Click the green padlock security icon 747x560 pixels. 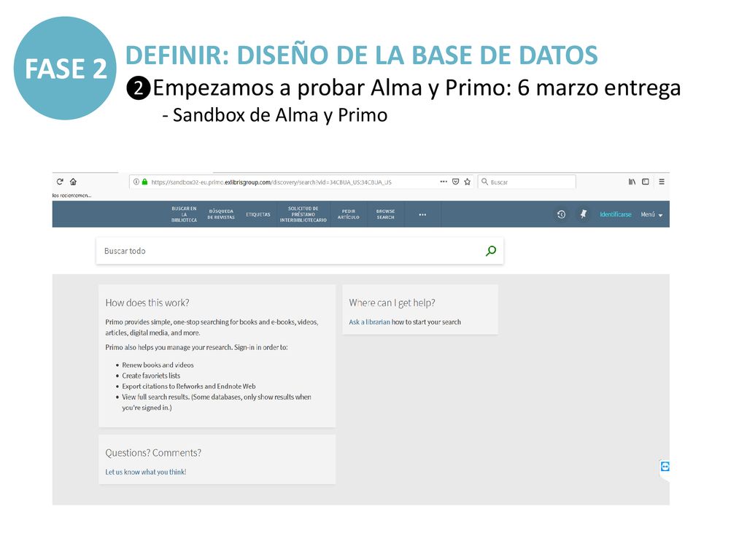[x=145, y=182]
